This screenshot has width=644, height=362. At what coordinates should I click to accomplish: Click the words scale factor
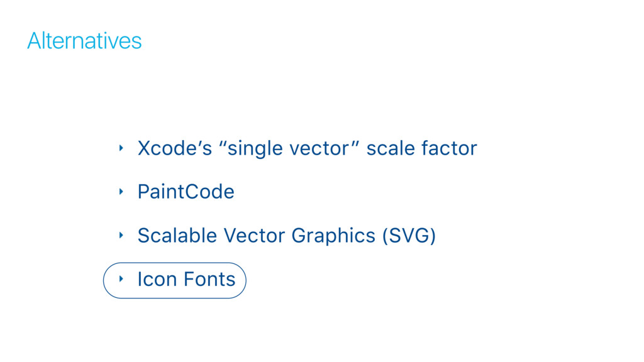click(x=422, y=148)
